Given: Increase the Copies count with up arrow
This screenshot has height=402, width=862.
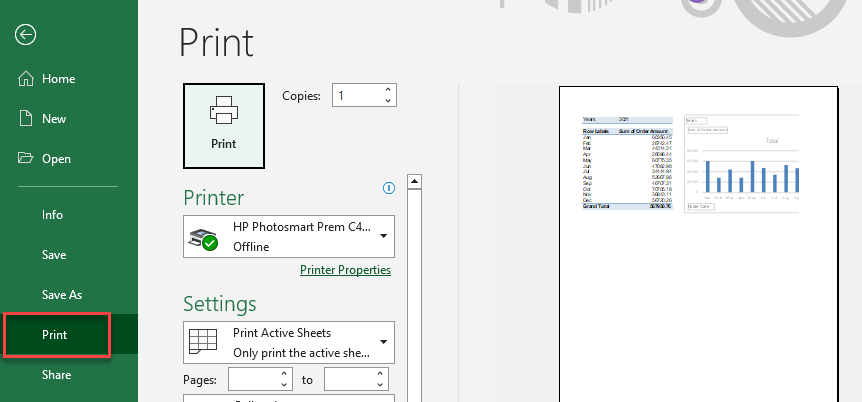Looking at the screenshot, I should coord(388,90).
